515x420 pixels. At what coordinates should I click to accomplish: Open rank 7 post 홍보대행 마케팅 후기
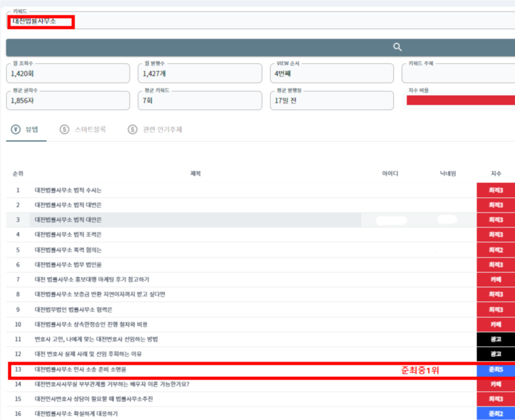click(92, 279)
